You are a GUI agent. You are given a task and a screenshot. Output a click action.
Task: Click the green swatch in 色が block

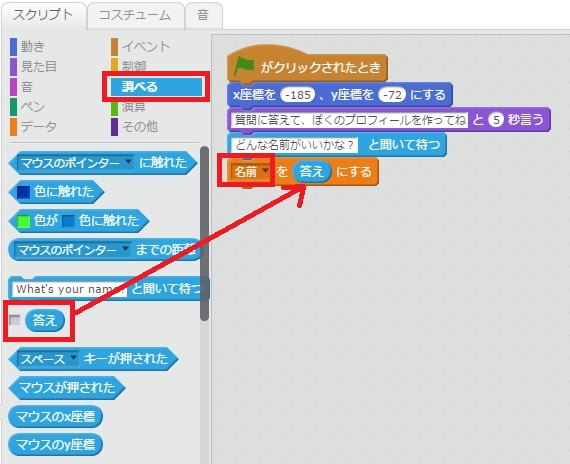[24, 221]
